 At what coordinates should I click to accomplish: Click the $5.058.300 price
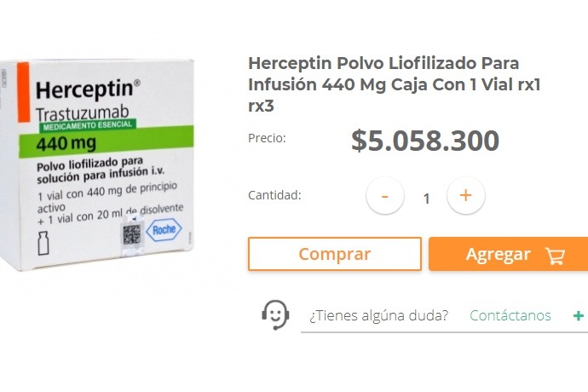coord(425,141)
